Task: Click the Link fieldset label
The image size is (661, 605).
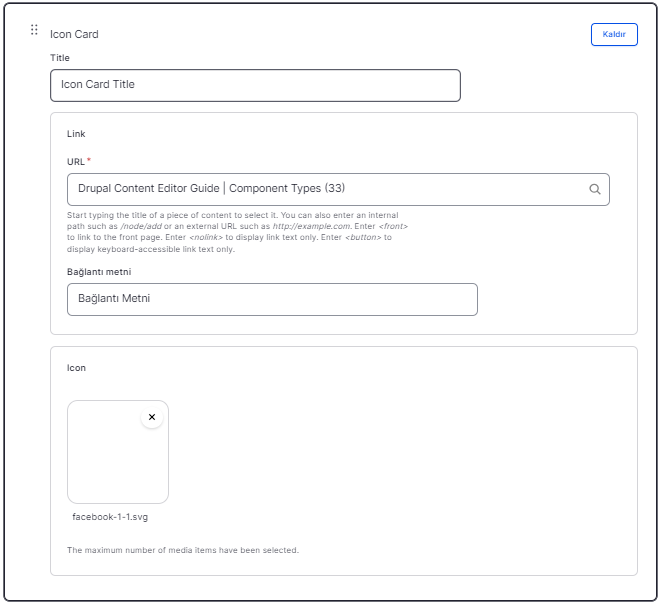Action: pos(76,134)
